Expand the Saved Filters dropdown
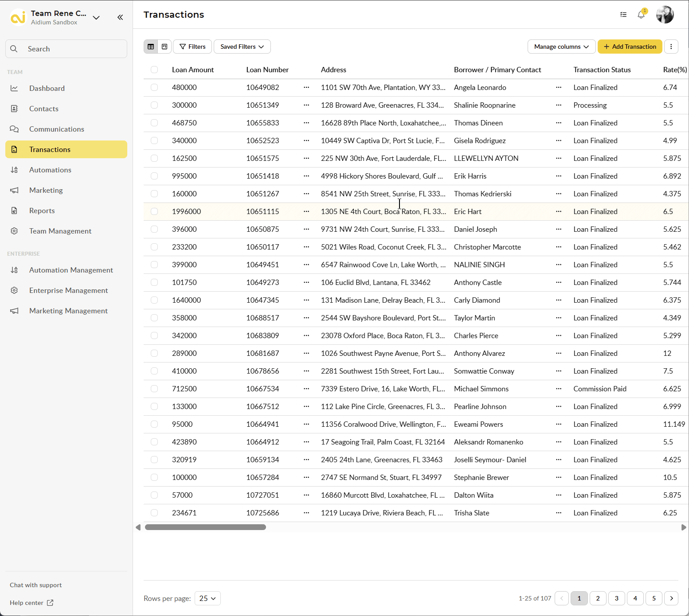Viewport: 689px width, 616px height. pyautogui.click(x=242, y=47)
